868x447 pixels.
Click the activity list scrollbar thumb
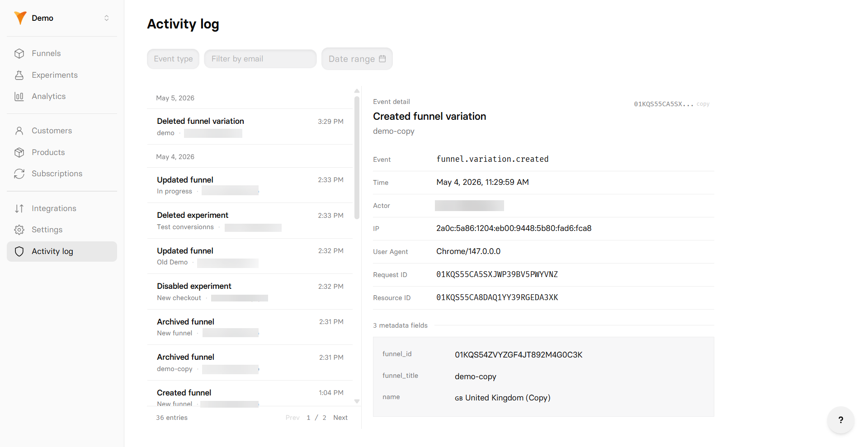click(x=357, y=157)
